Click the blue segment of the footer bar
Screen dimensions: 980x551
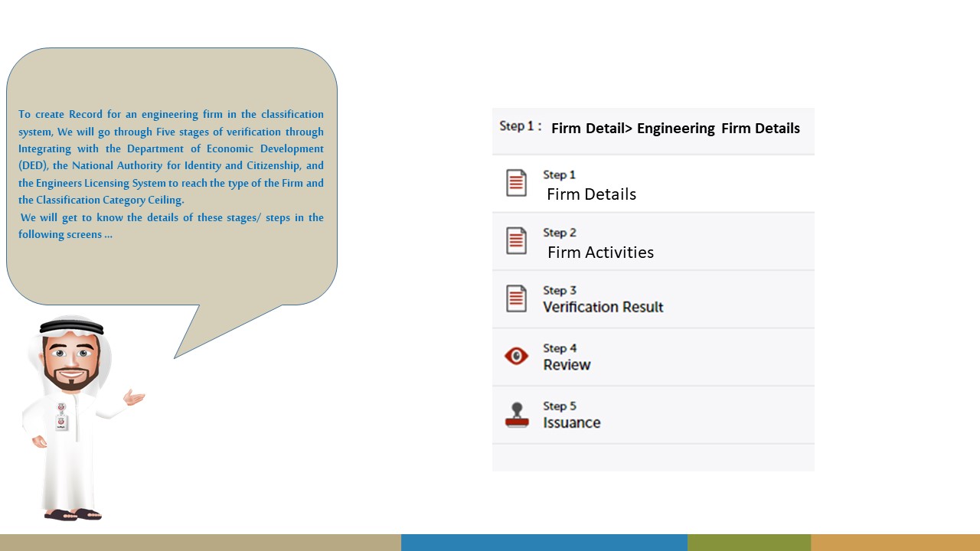click(x=544, y=542)
